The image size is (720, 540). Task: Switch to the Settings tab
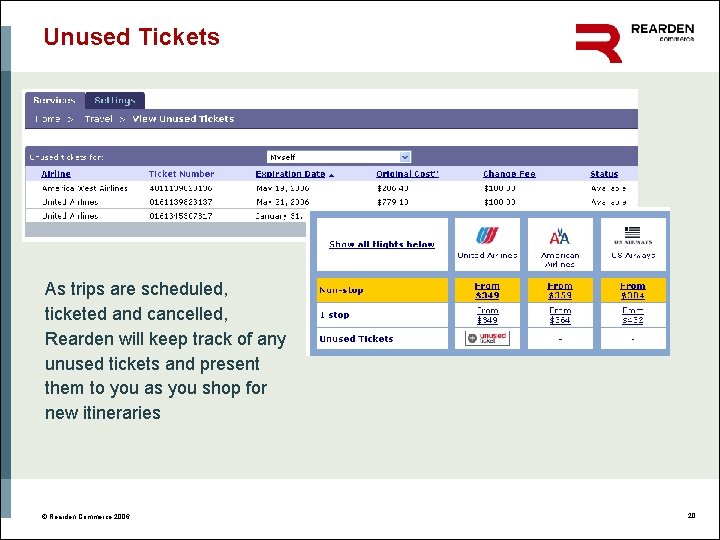pos(115,100)
